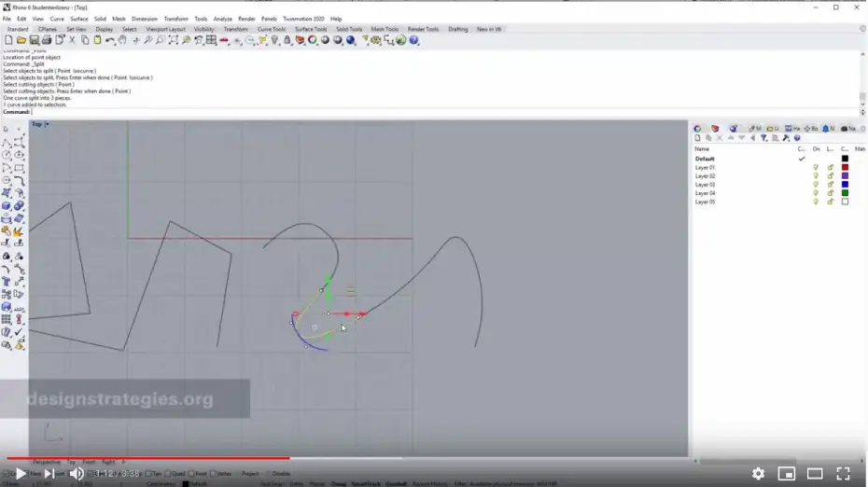The image size is (868, 487).
Task: Open the Panels menu
Action: click(x=269, y=19)
